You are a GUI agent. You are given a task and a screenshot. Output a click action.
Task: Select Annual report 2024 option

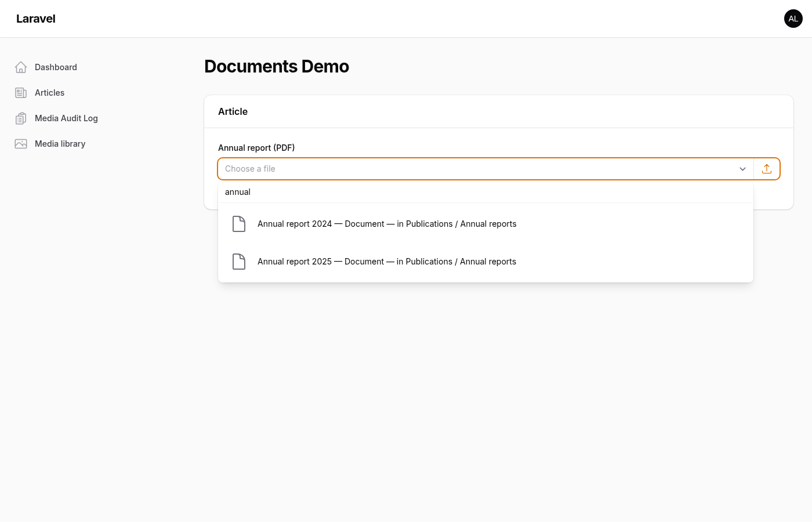[485, 224]
